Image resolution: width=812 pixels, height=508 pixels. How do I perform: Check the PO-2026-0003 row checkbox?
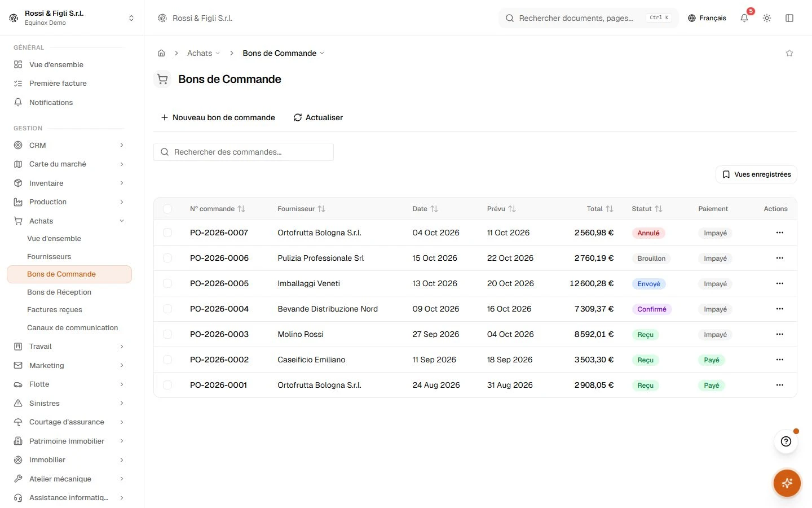pos(167,334)
